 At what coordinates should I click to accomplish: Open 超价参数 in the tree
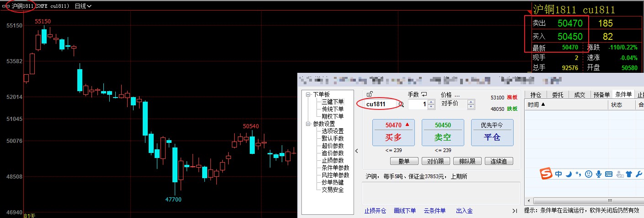point(333,146)
